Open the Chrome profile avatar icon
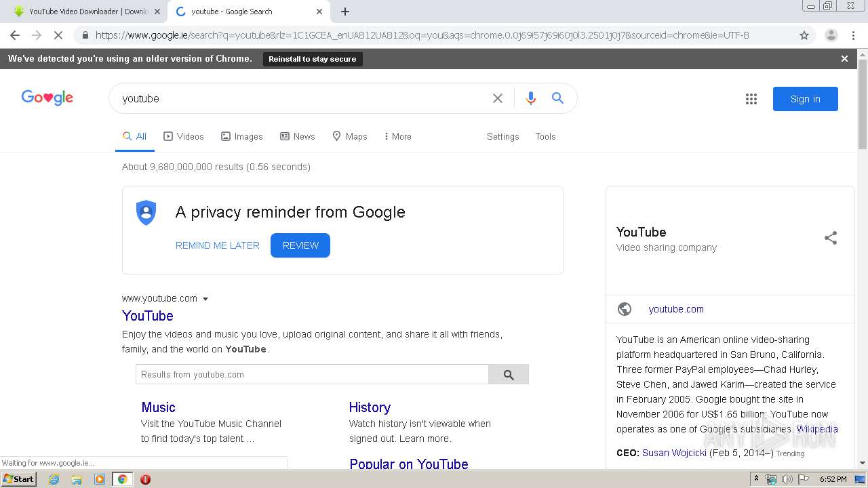868x488 pixels. pyautogui.click(x=831, y=35)
